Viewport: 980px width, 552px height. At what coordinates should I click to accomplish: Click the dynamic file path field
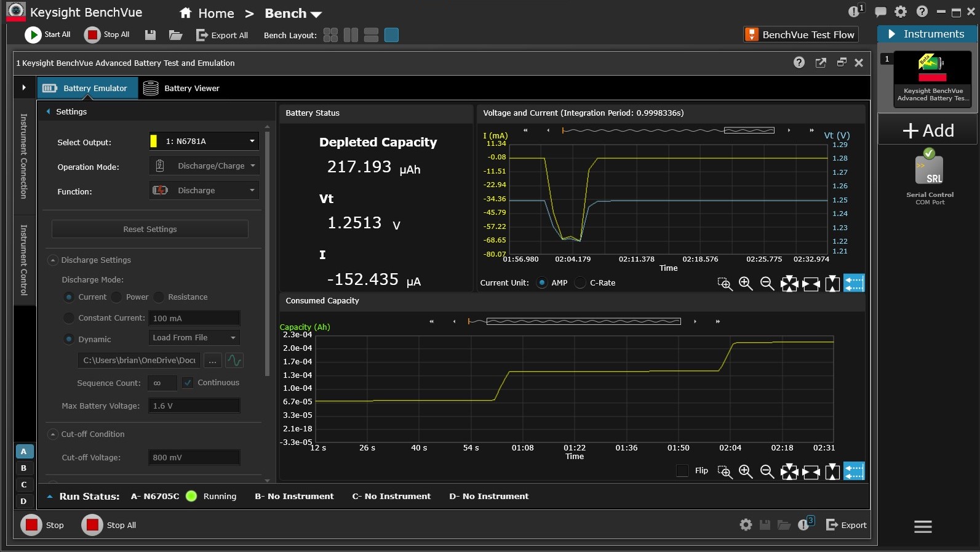click(x=140, y=360)
